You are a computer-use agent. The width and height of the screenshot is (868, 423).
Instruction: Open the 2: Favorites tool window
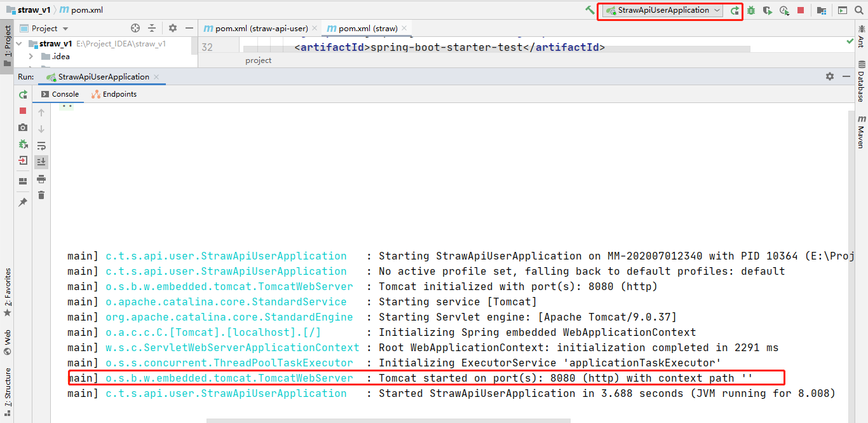pyautogui.click(x=7, y=292)
